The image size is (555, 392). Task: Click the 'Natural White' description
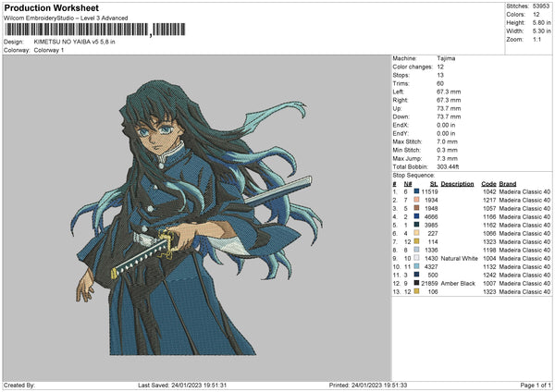[x=460, y=258]
